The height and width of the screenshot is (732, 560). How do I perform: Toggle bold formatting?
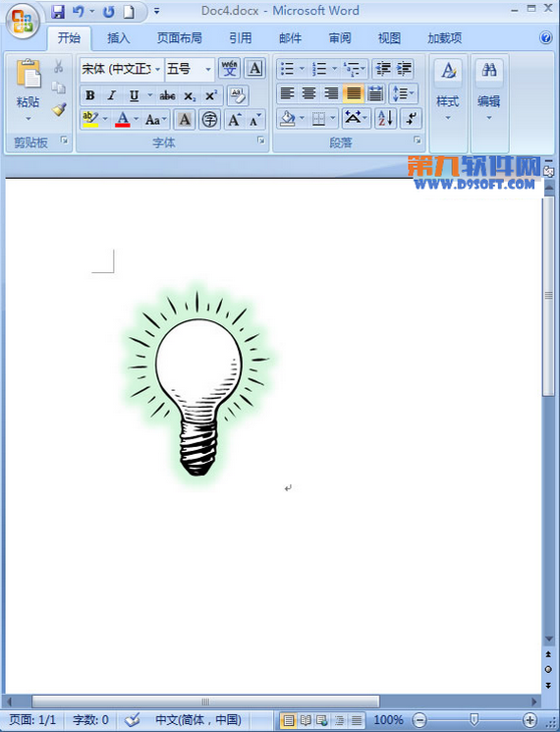click(90, 95)
